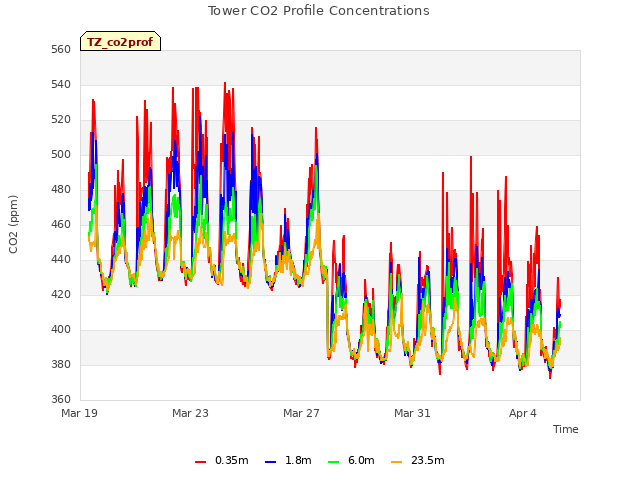Viewport: 640px width, 480px height.
Task: Click the Mar 31 x-axis tick label
Action: tap(412, 413)
